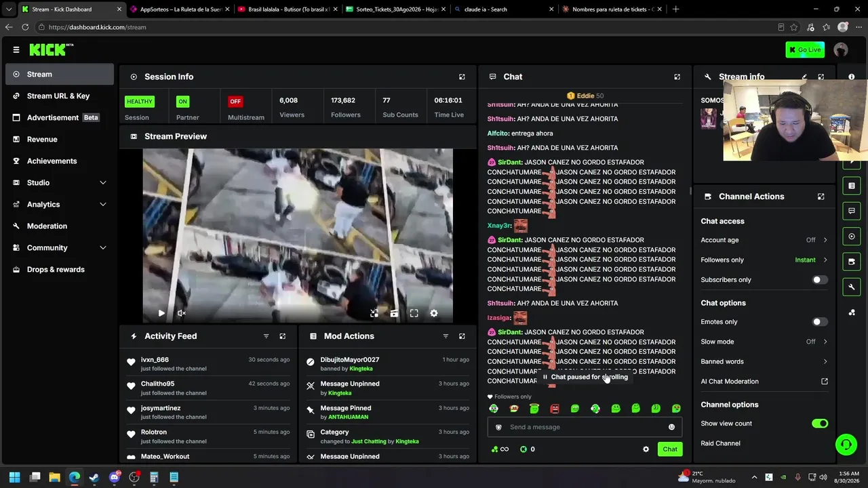Expand the Session Info panel

462,77
